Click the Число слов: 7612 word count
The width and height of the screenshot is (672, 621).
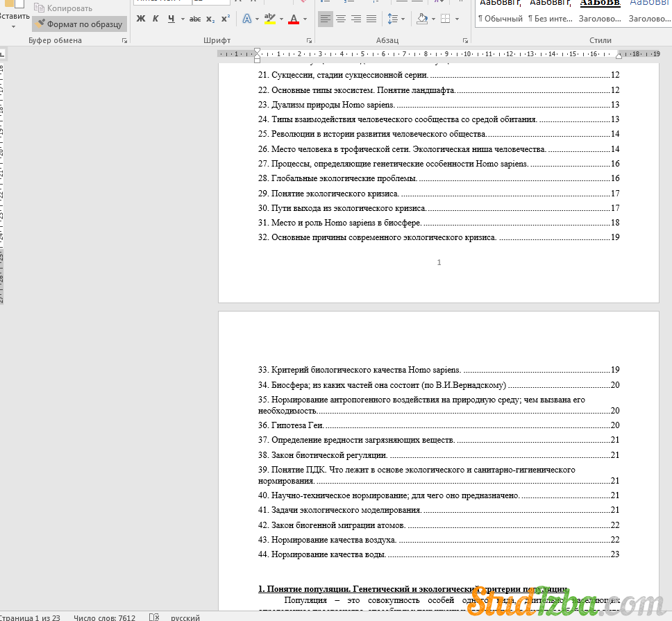104,618
